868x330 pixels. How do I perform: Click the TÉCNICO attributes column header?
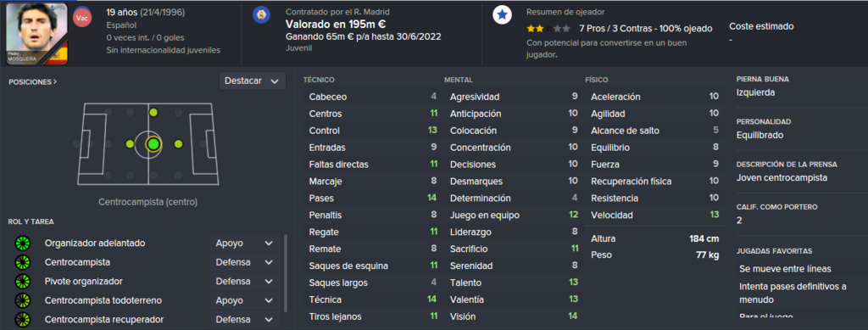(x=319, y=80)
